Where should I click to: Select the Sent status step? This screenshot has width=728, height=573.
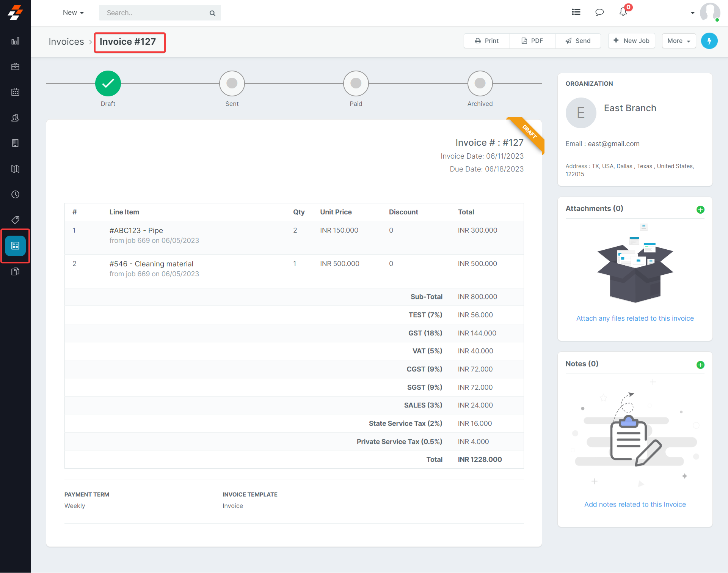tap(232, 83)
